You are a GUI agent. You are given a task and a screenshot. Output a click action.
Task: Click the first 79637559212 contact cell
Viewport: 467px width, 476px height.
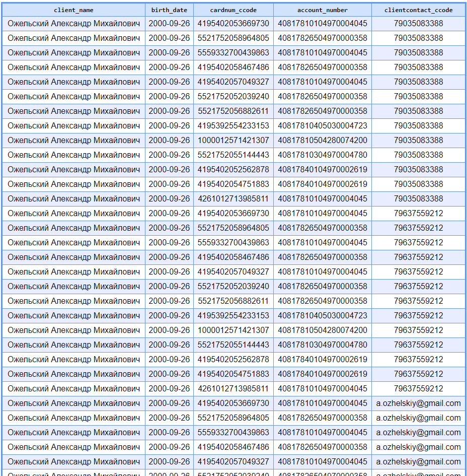[x=418, y=213]
